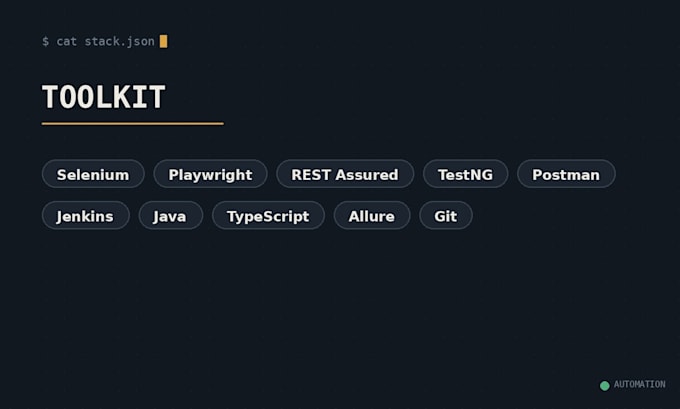Viewport: 680px width, 409px height.
Task: Click the 'cat stack.json' command text
Action: coord(105,42)
